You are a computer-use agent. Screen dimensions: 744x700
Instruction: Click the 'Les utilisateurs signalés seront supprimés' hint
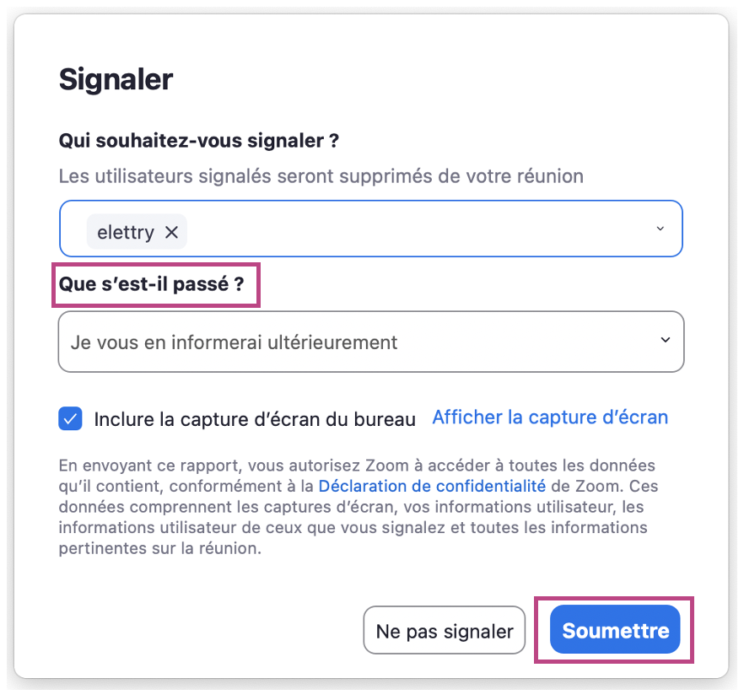[321, 177]
